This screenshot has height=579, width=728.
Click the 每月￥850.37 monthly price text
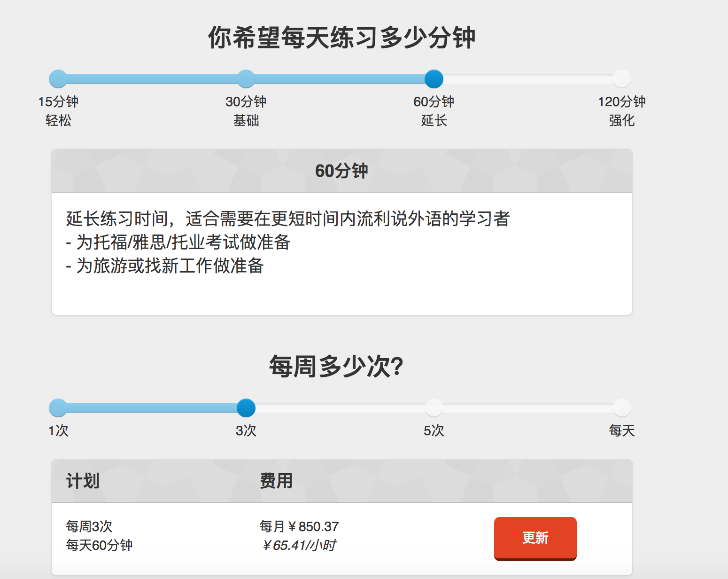point(299,526)
